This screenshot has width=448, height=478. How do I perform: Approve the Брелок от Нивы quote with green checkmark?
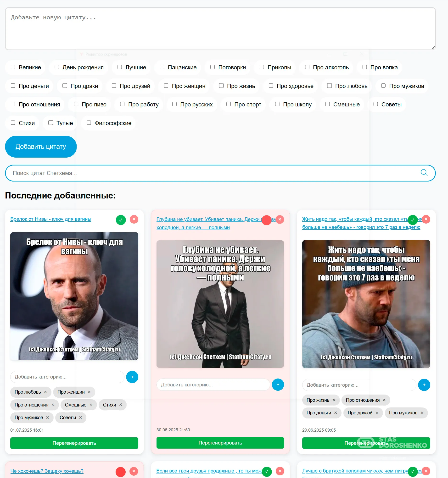[121, 220]
